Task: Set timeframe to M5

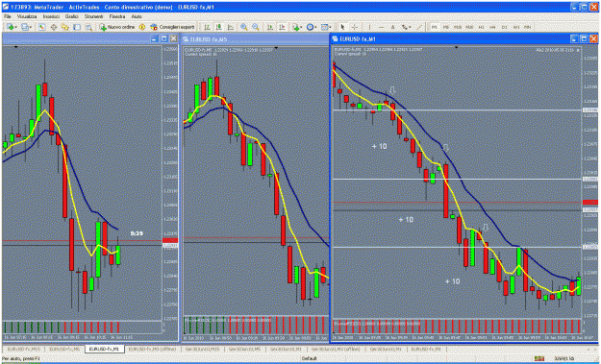Action: coord(446,27)
